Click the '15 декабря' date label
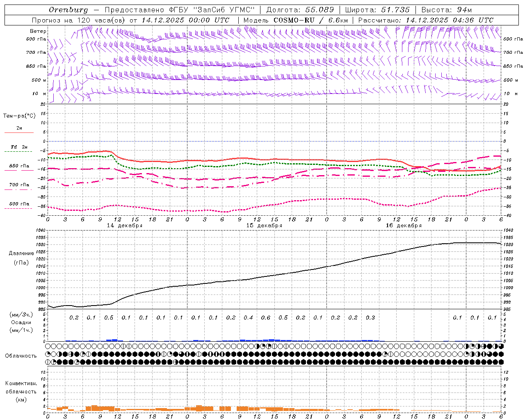The width and height of the screenshot is (525, 420). click(264, 226)
